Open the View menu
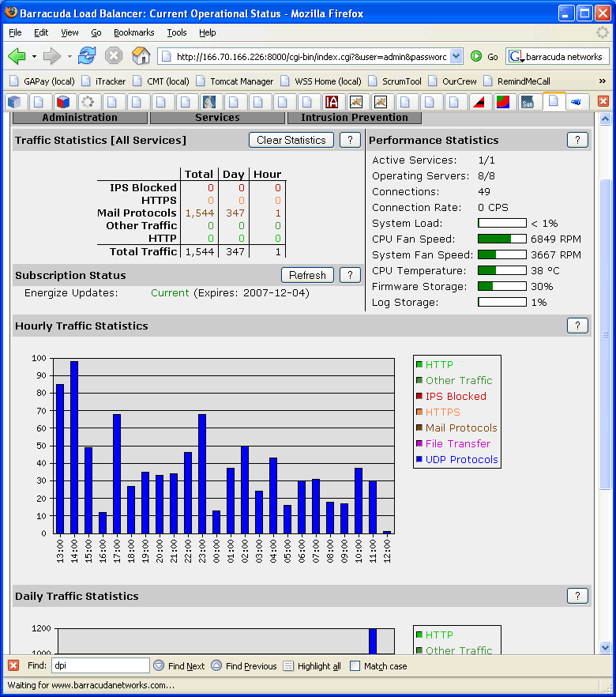This screenshot has width=616, height=697. (69, 32)
